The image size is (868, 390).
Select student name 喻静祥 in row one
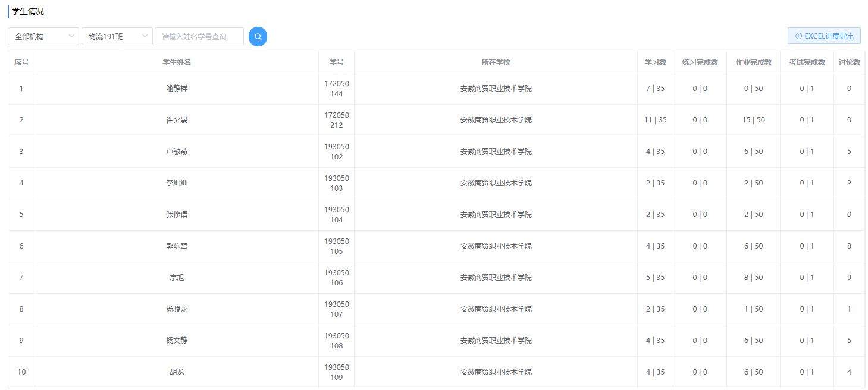(177, 89)
